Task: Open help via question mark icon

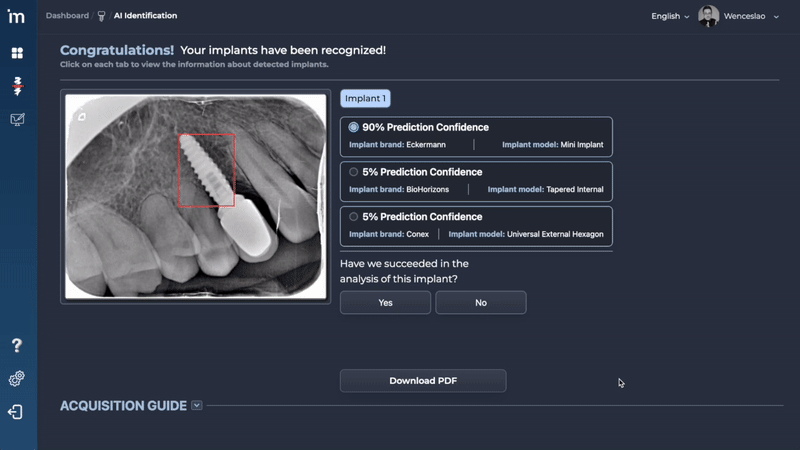Action: coord(17,345)
